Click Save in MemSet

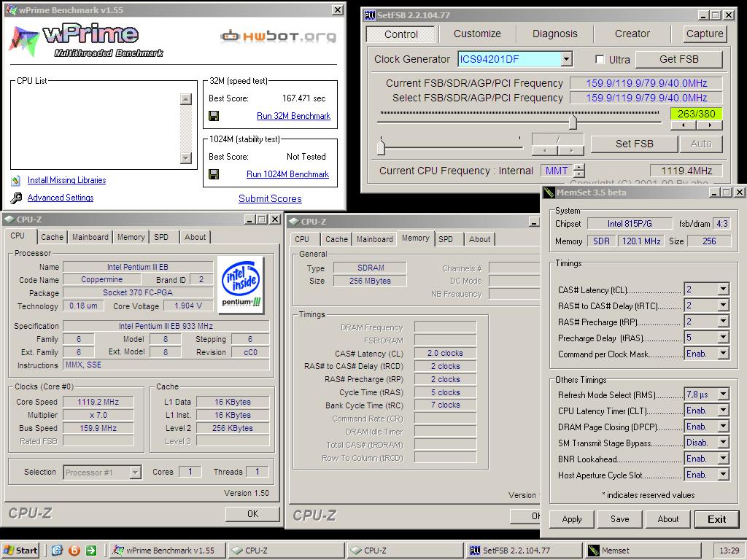(620, 519)
